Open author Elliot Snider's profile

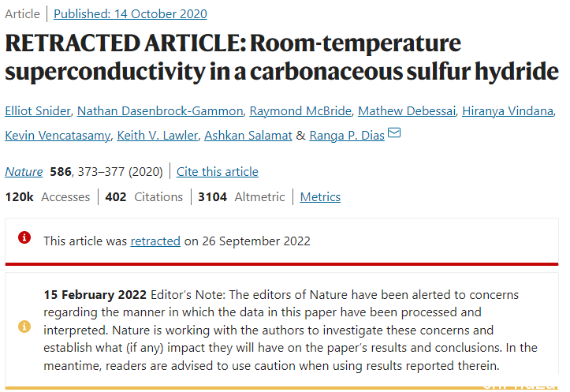pos(38,111)
